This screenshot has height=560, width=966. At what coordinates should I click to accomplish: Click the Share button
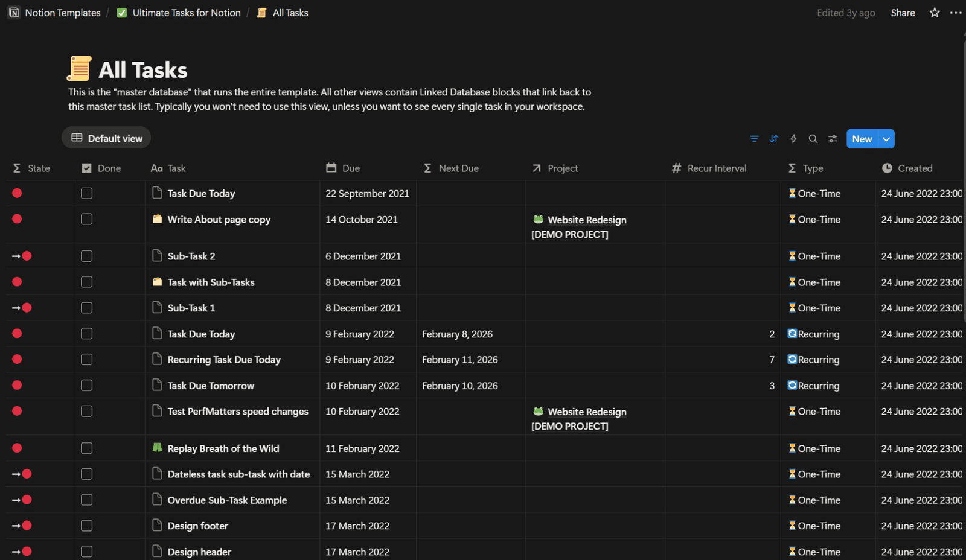click(x=903, y=13)
